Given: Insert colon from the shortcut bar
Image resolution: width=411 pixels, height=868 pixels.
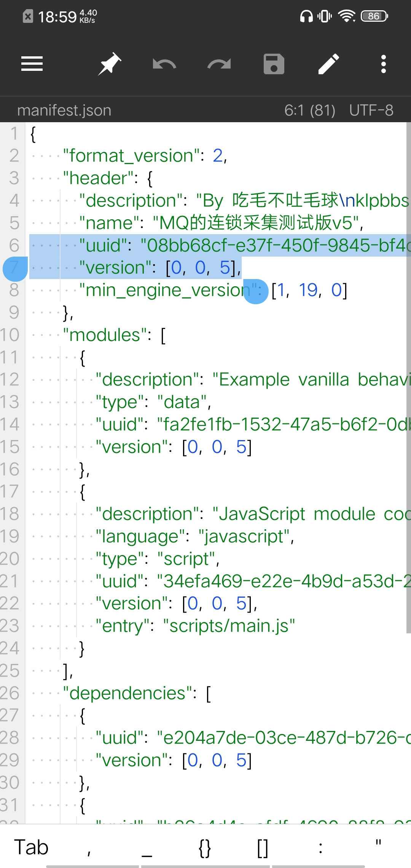Looking at the screenshot, I should click(x=320, y=847).
